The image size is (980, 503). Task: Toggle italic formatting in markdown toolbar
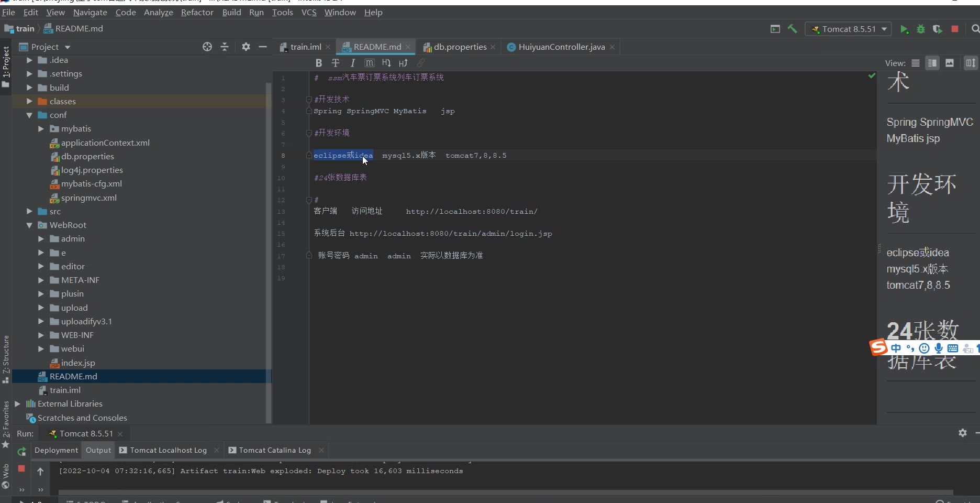[353, 63]
